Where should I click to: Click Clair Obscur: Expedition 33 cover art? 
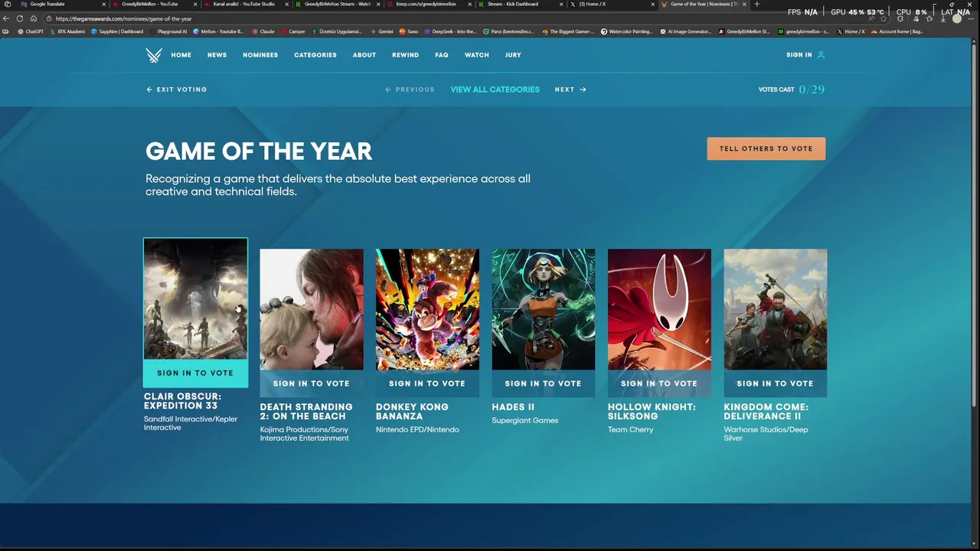[x=195, y=298]
